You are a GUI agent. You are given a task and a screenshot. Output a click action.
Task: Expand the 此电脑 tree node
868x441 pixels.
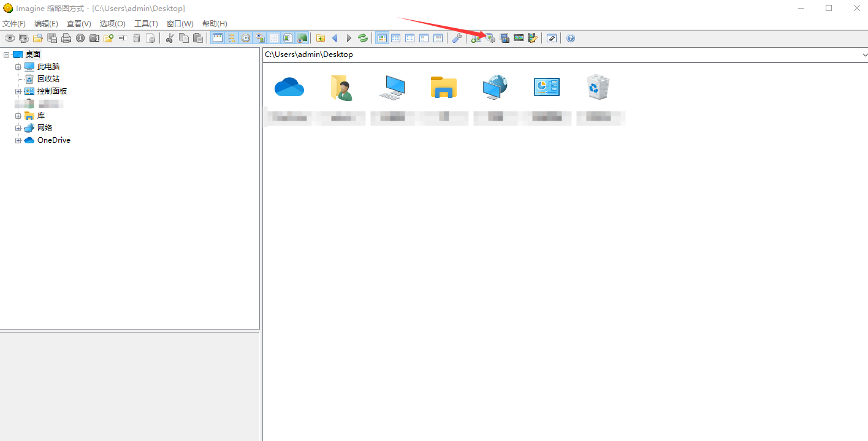tap(18, 67)
